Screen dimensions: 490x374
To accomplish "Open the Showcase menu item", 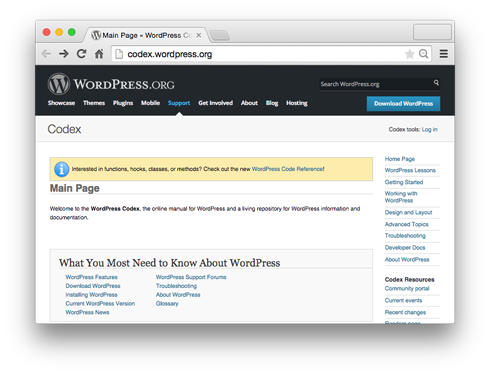I will tap(61, 103).
